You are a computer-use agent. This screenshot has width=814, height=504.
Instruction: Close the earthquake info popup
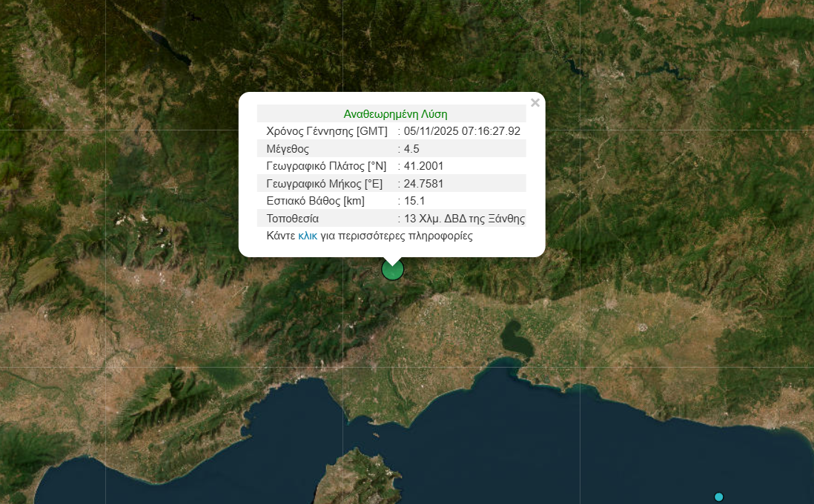point(535,103)
